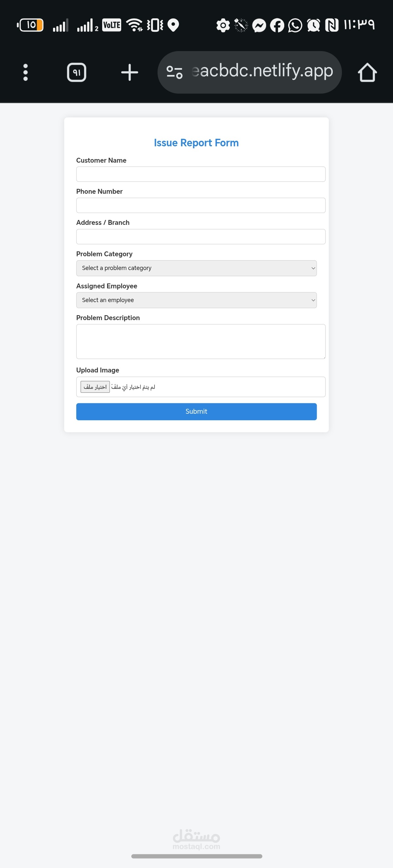Image resolution: width=393 pixels, height=868 pixels.
Task: Tap the settings gear status icon
Action: 223,25
